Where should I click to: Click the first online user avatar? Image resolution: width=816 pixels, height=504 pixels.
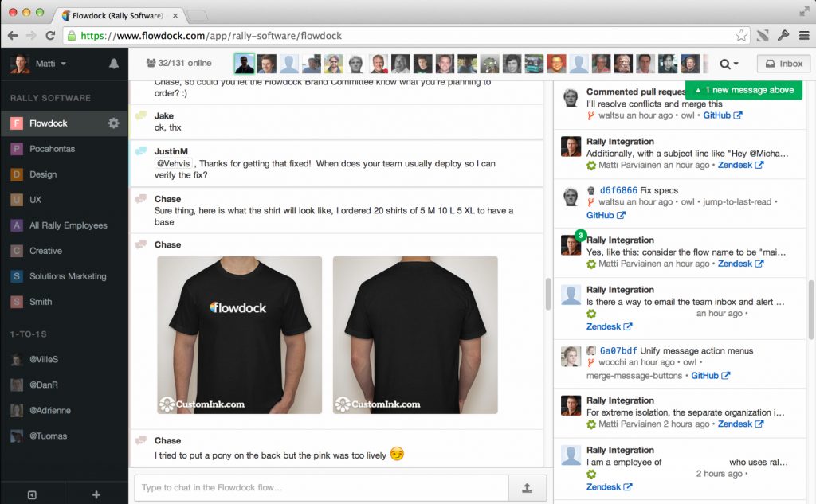[244, 64]
